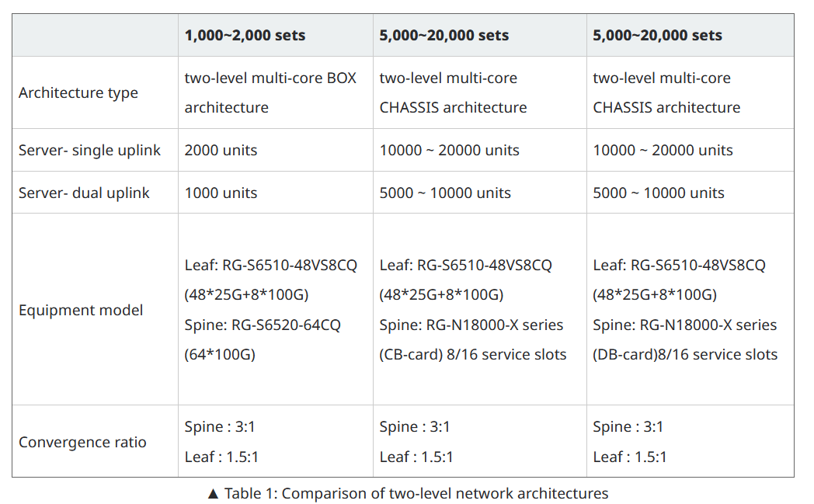
Task: Click the "Server- single uplink" row label
Action: pyautogui.click(x=89, y=150)
